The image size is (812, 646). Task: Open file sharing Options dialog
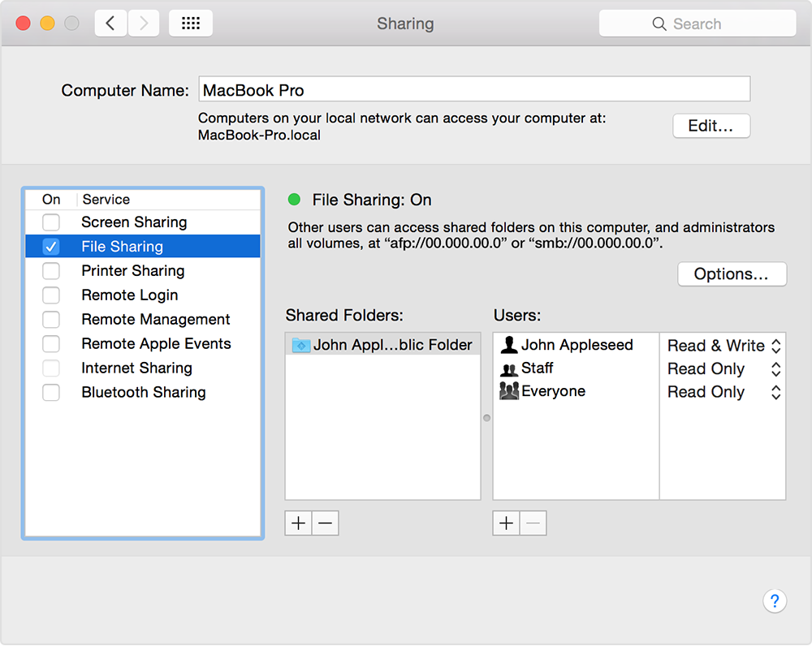[732, 273]
